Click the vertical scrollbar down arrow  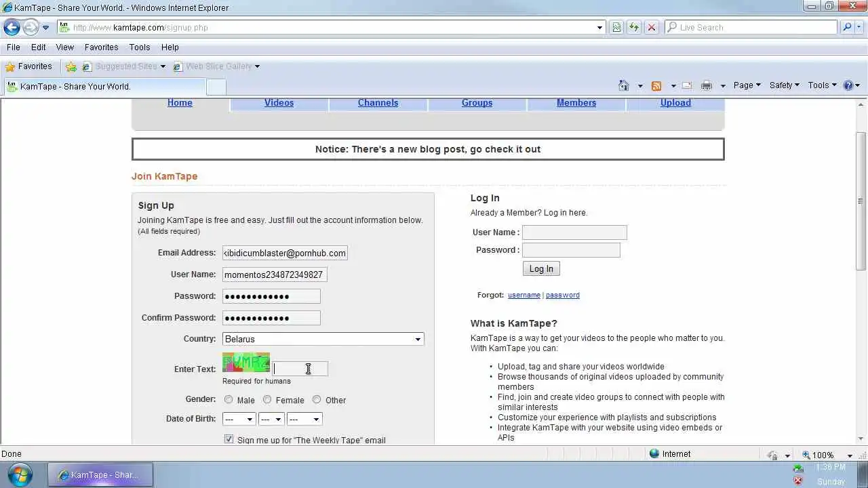point(862,439)
